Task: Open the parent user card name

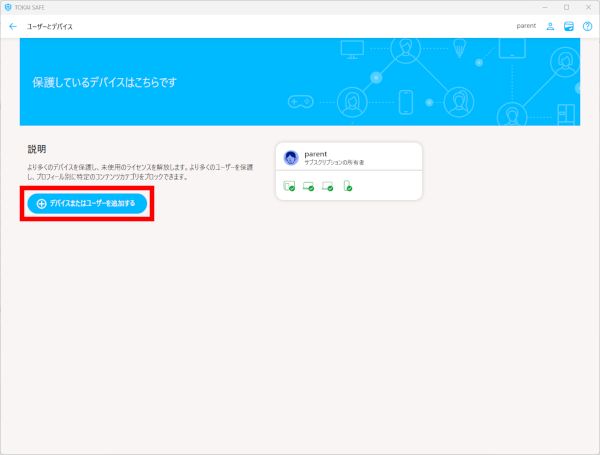Action: 317,153
